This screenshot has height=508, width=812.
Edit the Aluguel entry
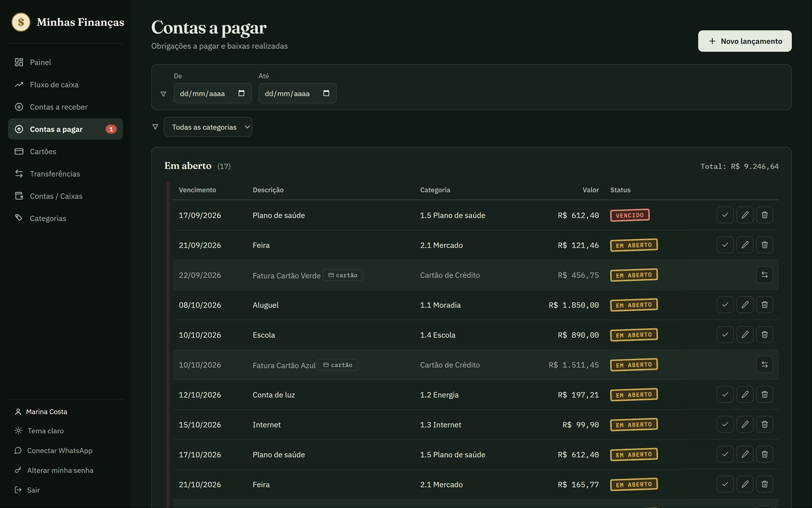click(745, 305)
